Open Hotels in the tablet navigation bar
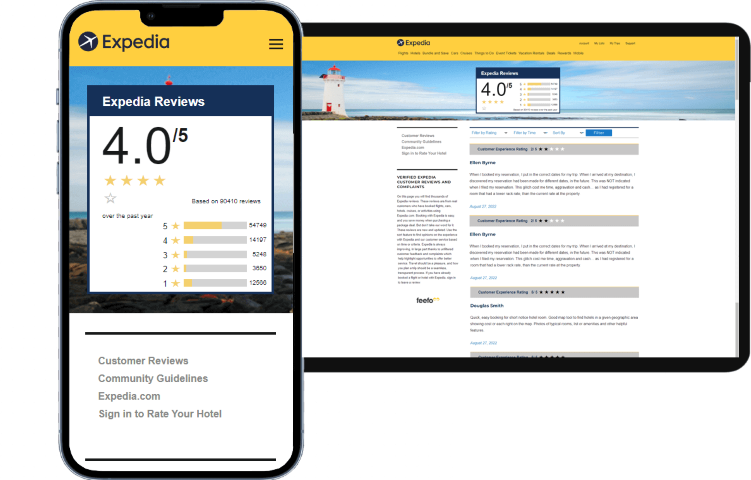 coord(415,53)
